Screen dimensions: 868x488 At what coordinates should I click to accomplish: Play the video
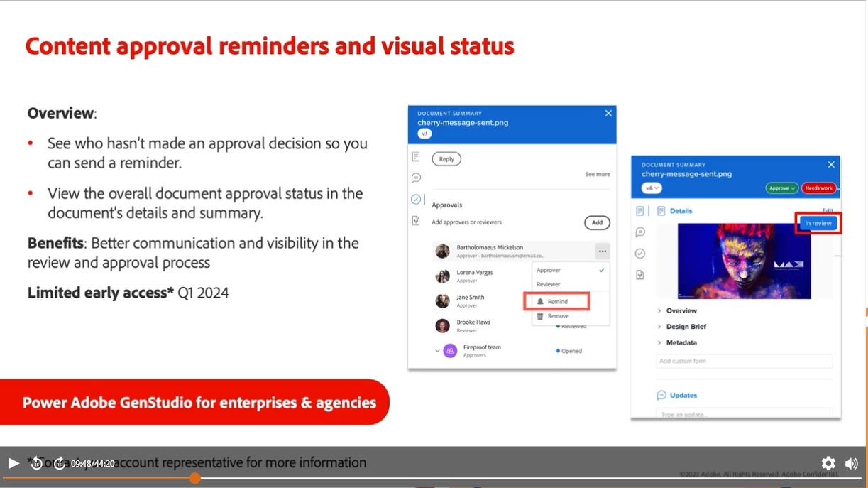(13, 463)
